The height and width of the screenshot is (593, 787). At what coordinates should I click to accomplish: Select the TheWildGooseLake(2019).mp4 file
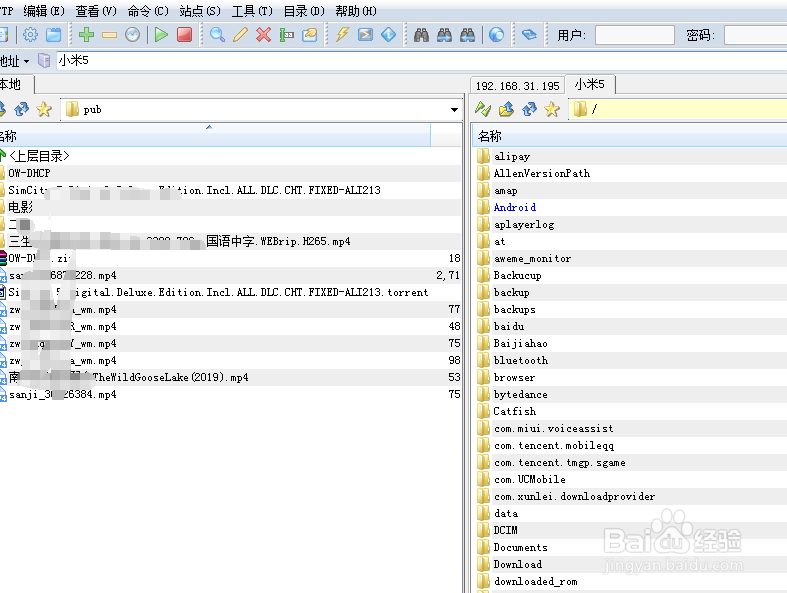pos(171,377)
